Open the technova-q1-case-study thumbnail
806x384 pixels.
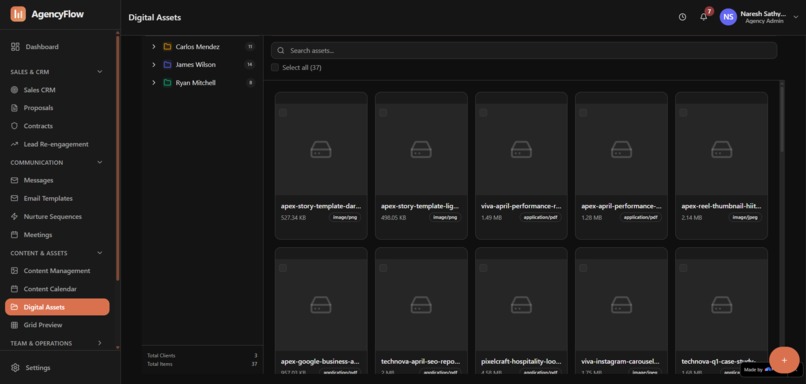[x=721, y=305]
